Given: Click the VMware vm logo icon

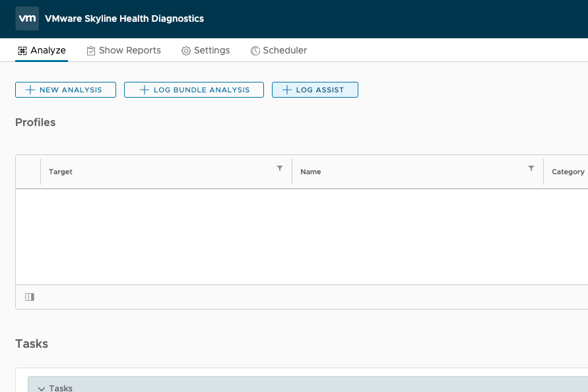Looking at the screenshot, I should (x=27, y=18).
